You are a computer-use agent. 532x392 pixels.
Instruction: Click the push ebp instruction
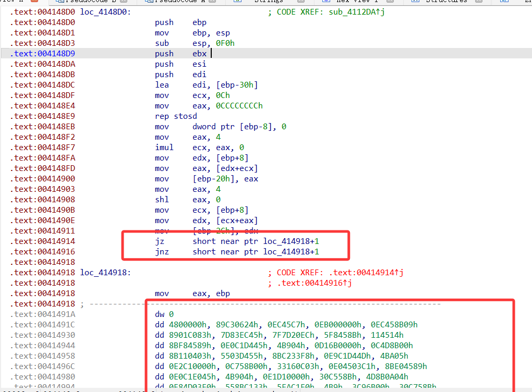point(180,23)
